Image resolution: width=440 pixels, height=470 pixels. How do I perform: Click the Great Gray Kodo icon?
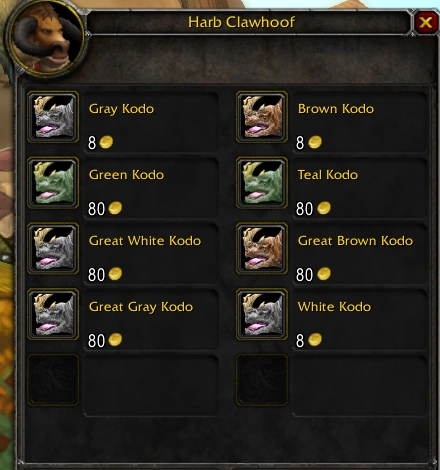tap(53, 314)
